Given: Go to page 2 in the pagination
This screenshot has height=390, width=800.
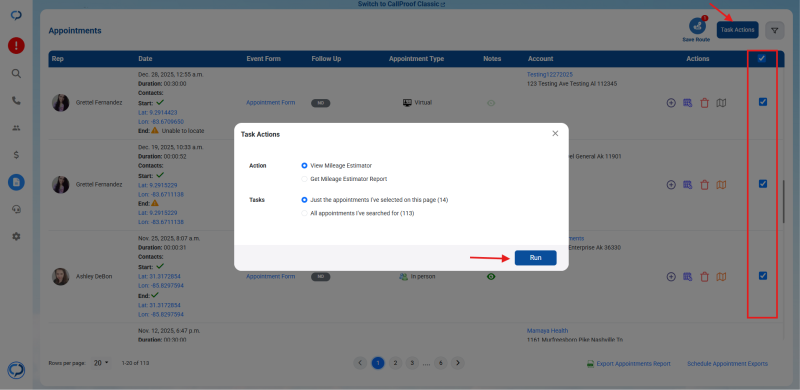Looking at the screenshot, I should click(x=395, y=363).
